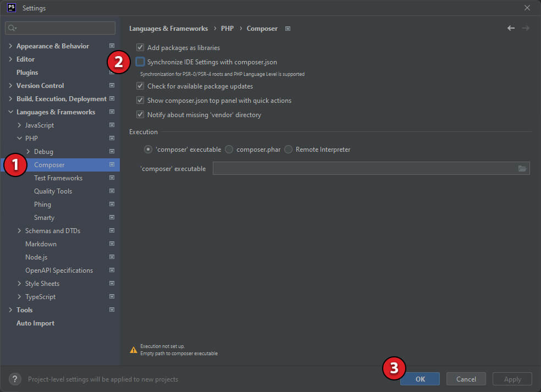Expand the Version Control section
The width and height of the screenshot is (541, 392).
[10, 85]
